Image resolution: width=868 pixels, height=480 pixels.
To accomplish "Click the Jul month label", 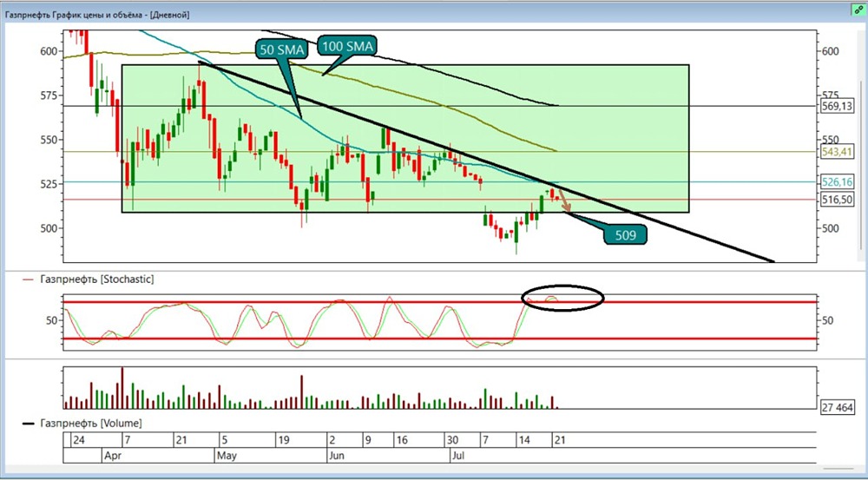I will pos(457,457).
